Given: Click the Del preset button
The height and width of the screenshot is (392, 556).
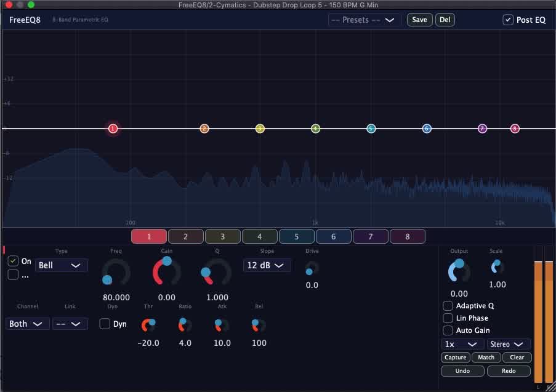Looking at the screenshot, I should 445,20.
